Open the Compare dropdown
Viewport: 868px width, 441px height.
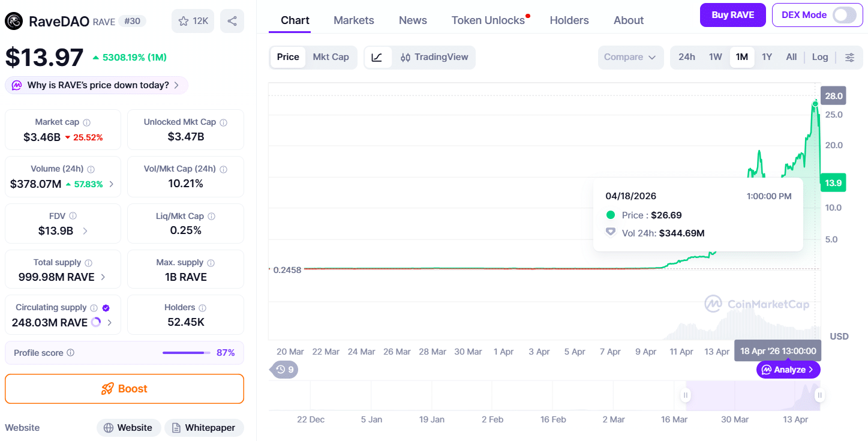[630, 58]
